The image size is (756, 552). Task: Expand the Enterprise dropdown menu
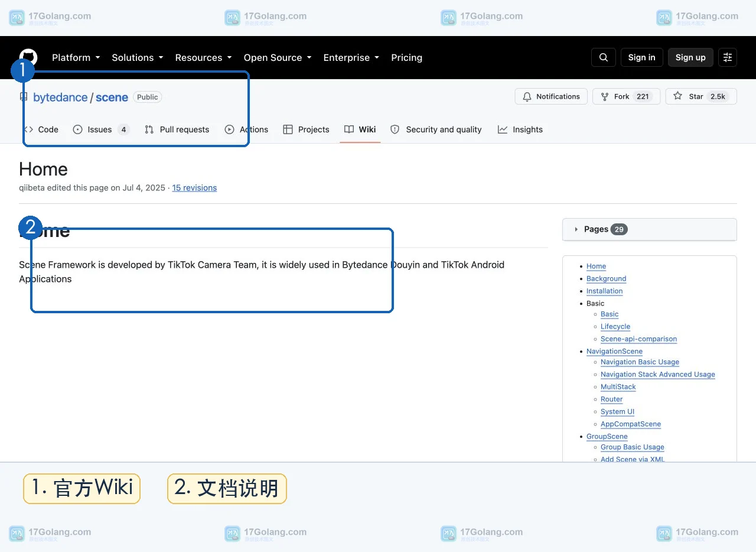[x=351, y=57]
